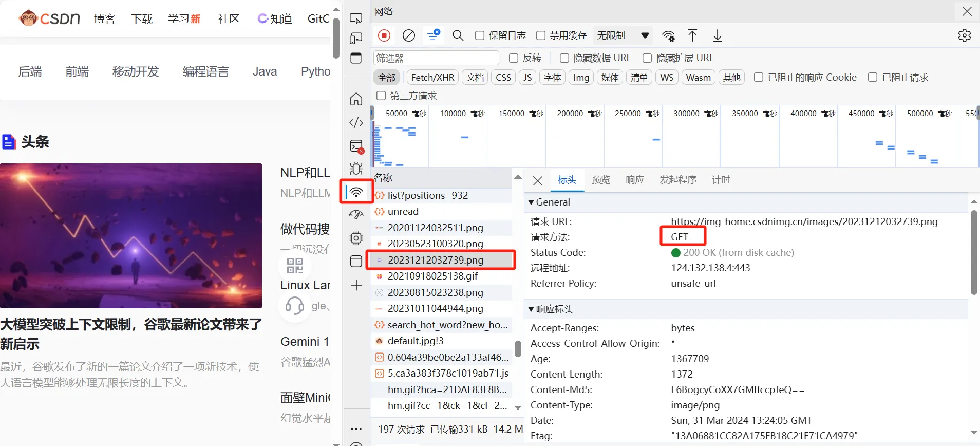Open the Welcome home tool
This screenshot has width=980, height=446.
[x=356, y=99]
